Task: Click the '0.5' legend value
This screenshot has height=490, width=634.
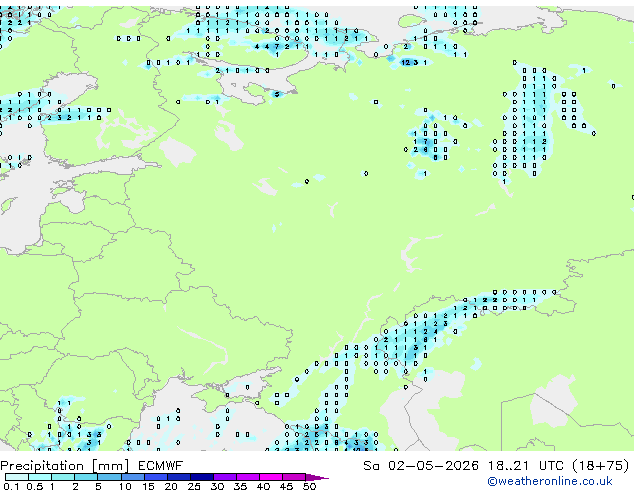Action: click(34, 486)
